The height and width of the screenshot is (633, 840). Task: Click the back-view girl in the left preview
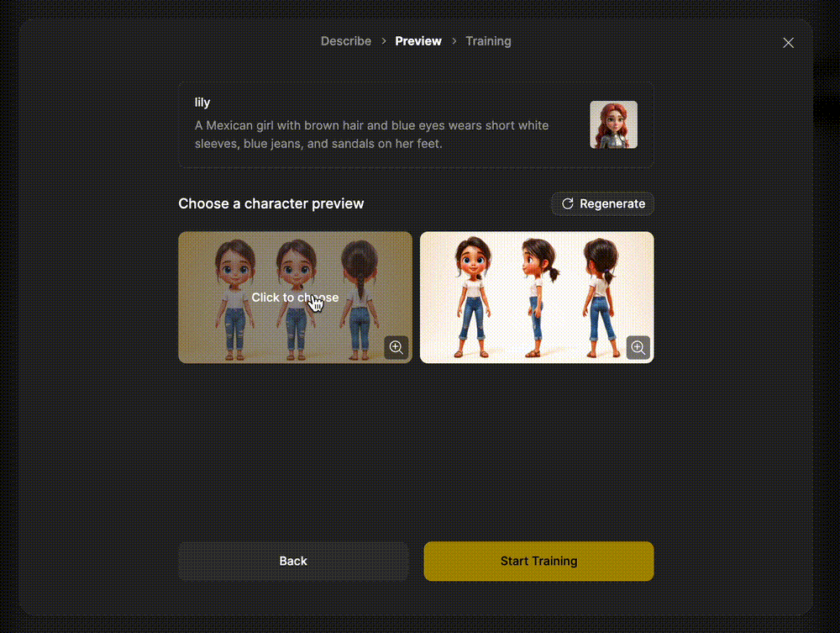click(x=361, y=296)
